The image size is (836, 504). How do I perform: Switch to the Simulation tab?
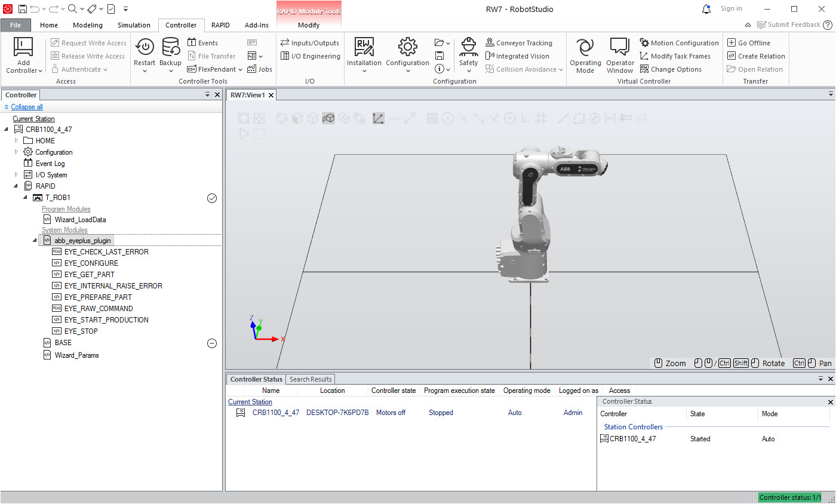point(134,25)
